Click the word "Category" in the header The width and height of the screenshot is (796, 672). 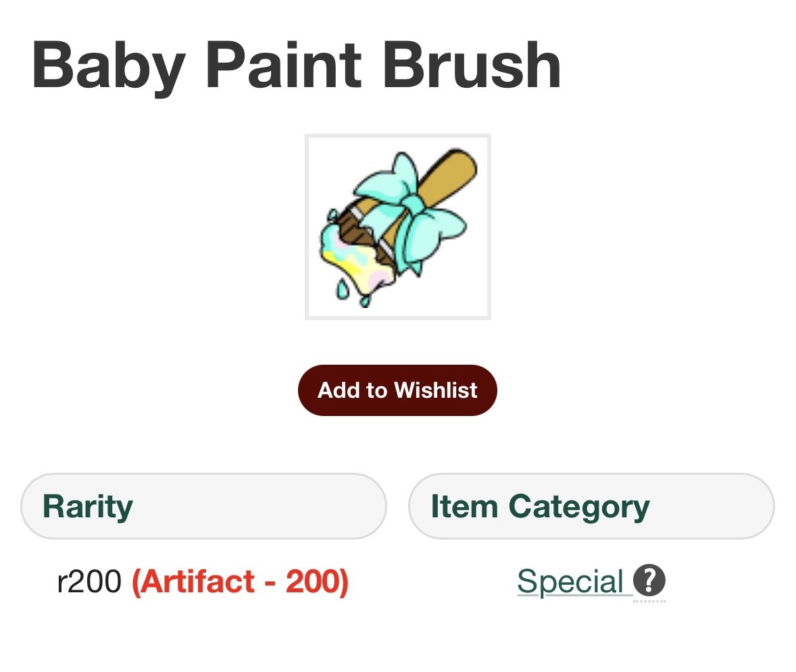click(579, 507)
